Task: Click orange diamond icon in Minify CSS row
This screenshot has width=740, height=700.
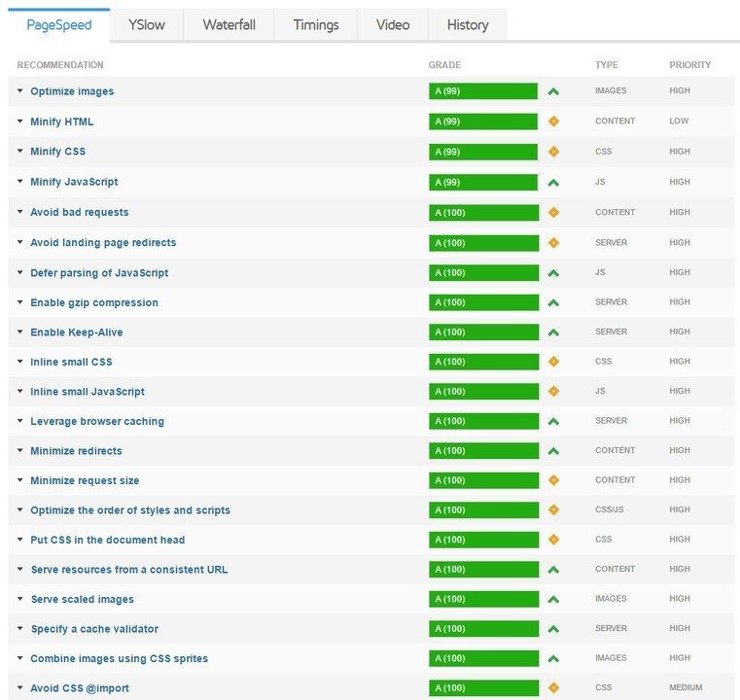Action: point(553,152)
